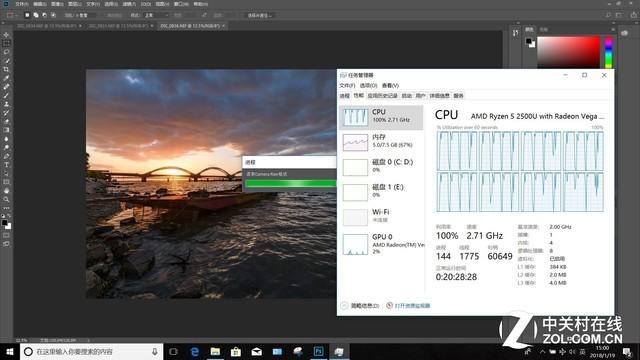The width and height of the screenshot is (640, 360).
Task: Select 内存 in performance sidebar
Action: click(380, 142)
